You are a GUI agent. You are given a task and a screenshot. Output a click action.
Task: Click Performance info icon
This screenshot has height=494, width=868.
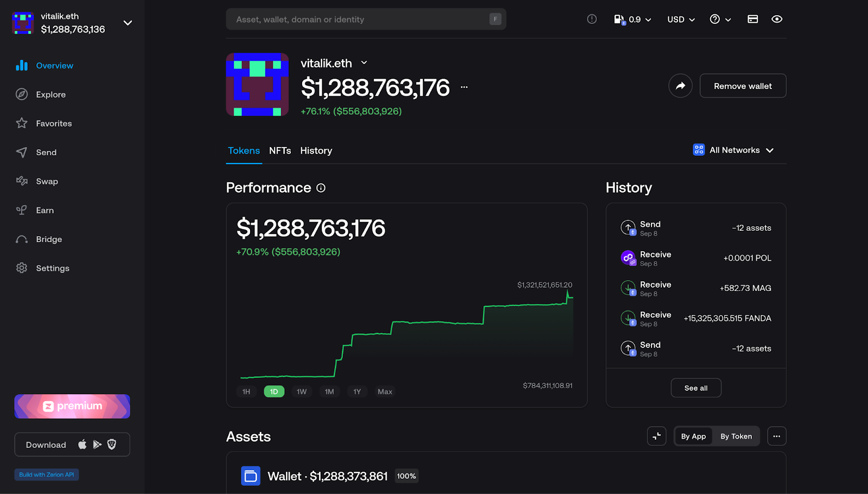pos(321,188)
